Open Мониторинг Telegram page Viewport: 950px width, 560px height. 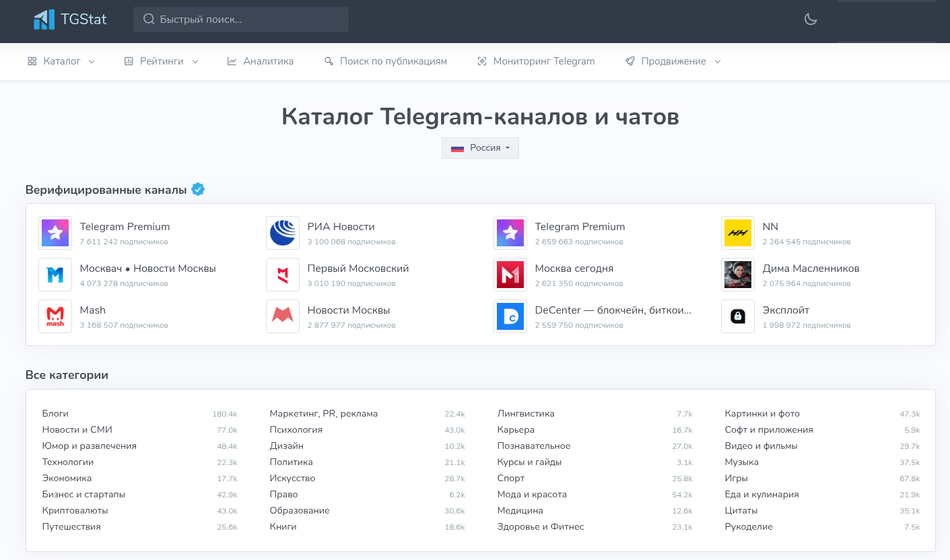pos(536,61)
